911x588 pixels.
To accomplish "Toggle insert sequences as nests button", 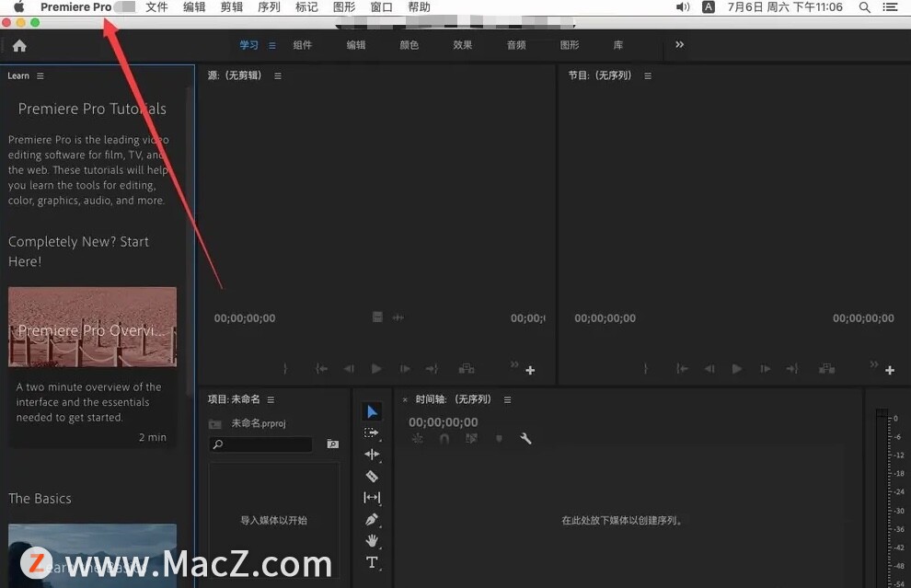I will tap(417, 439).
